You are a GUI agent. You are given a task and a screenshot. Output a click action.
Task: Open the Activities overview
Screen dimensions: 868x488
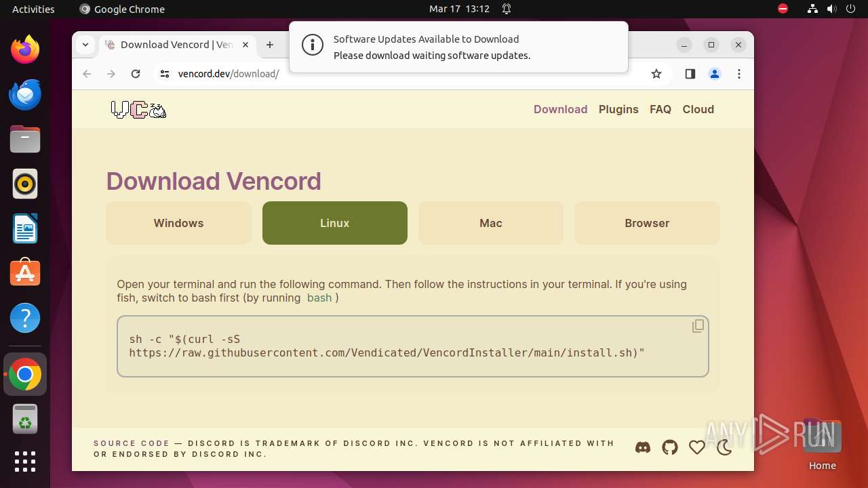pos(33,9)
